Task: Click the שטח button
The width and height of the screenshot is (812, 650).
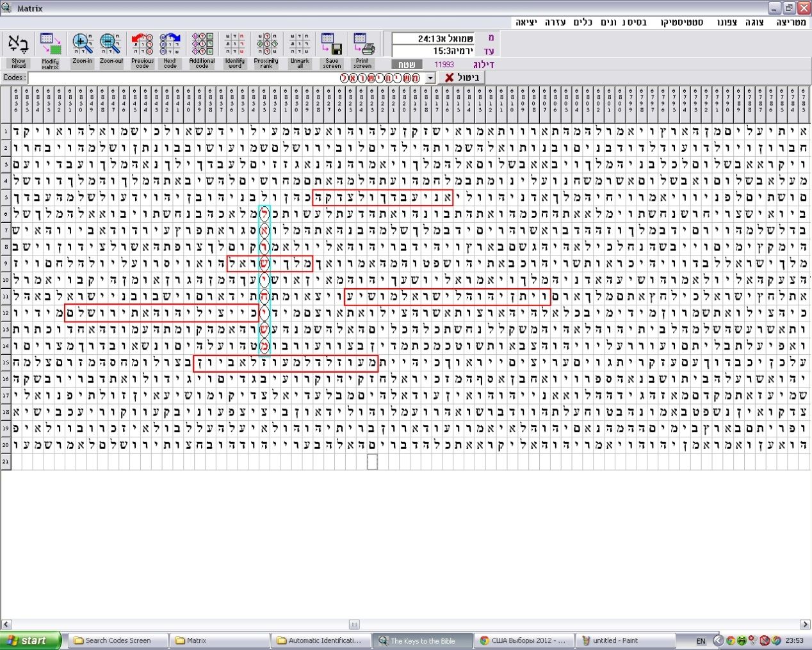Action: (x=407, y=65)
